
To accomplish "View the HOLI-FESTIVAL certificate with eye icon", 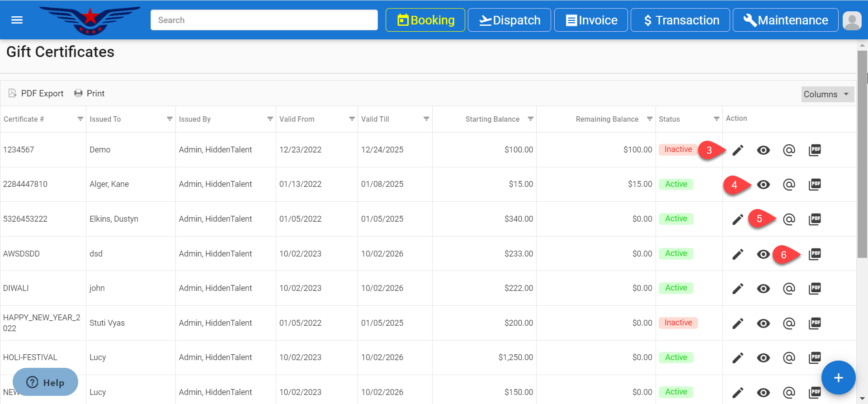I will [763, 358].
